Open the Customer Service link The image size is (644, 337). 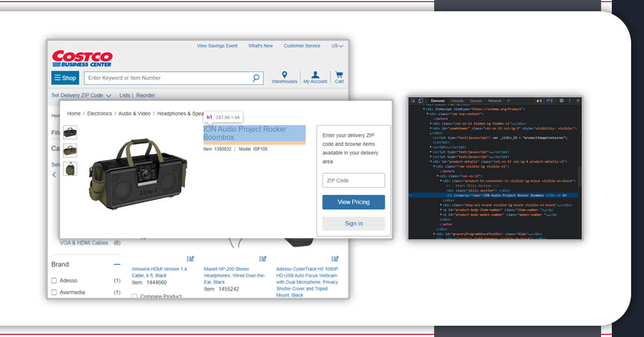[x=302, y=46]
